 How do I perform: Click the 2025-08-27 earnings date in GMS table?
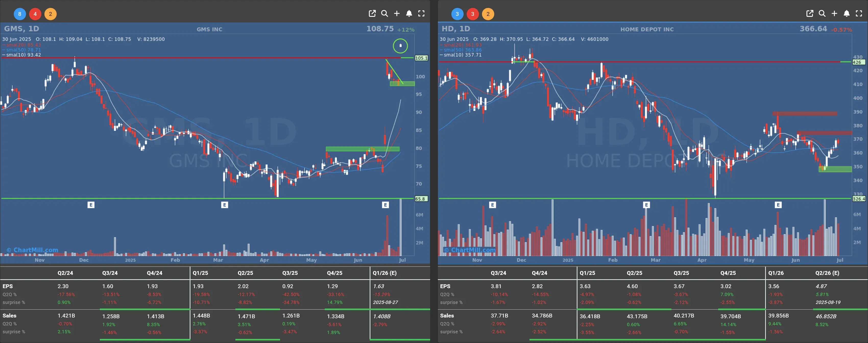point(385,302)
